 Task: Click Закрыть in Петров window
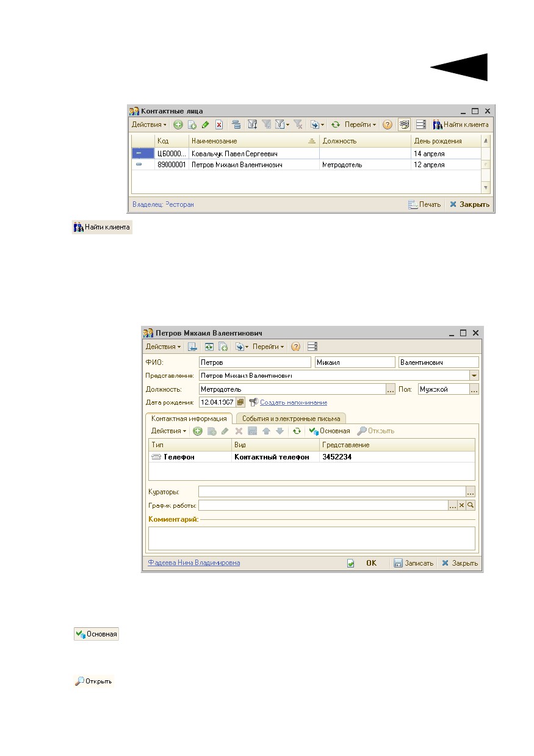[460, 563]
